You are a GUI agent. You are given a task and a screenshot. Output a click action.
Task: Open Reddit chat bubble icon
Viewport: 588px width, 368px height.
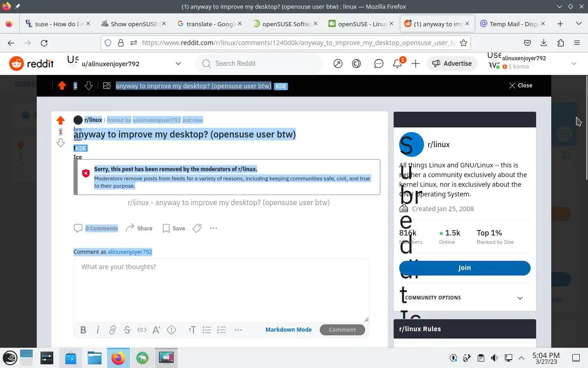pyautogui.click(x=379, y=64)
